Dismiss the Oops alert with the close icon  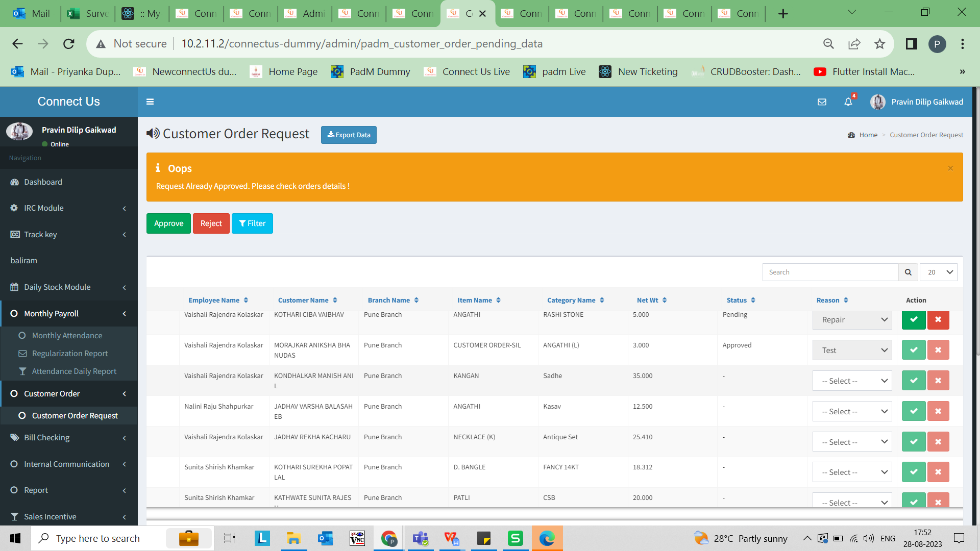(950, 168)
